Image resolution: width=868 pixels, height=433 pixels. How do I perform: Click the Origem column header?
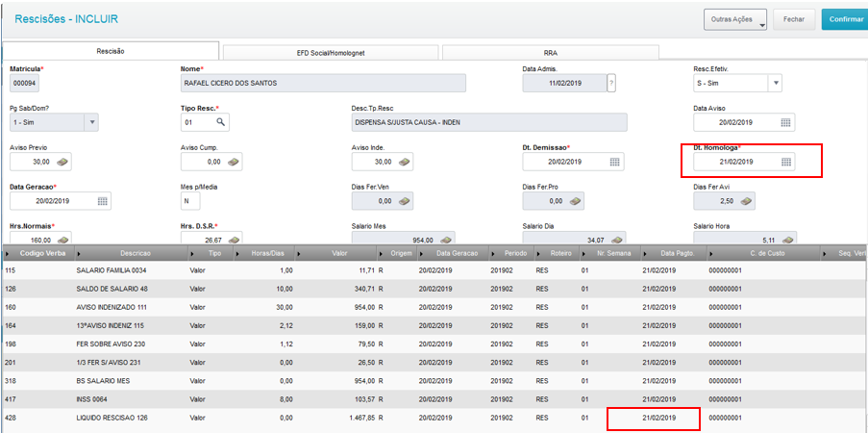398,253
